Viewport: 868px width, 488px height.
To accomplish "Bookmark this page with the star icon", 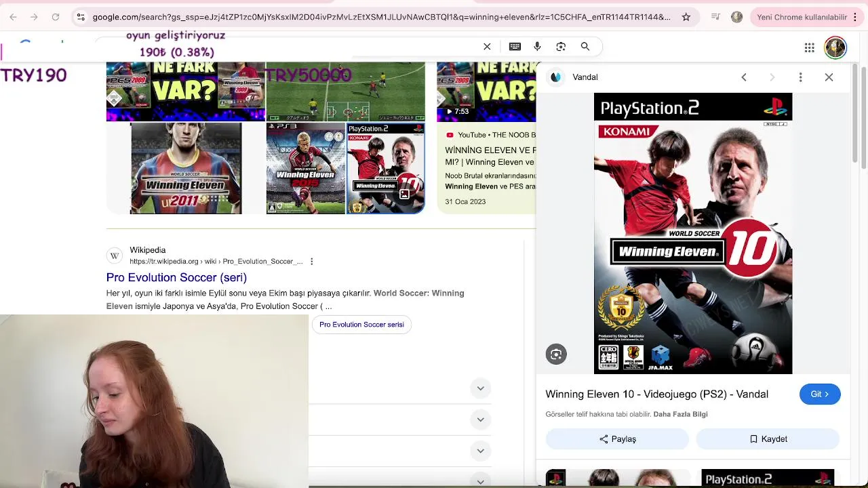I will 686,17.
